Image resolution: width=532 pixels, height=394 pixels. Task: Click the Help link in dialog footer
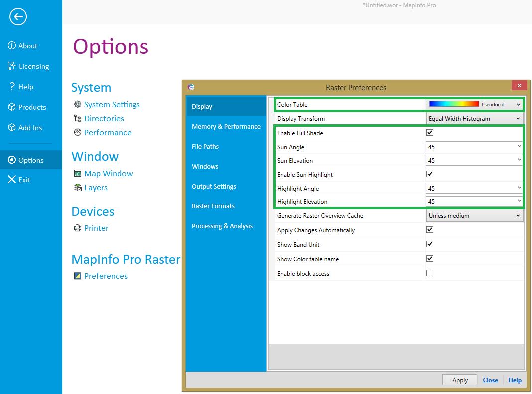515,380
